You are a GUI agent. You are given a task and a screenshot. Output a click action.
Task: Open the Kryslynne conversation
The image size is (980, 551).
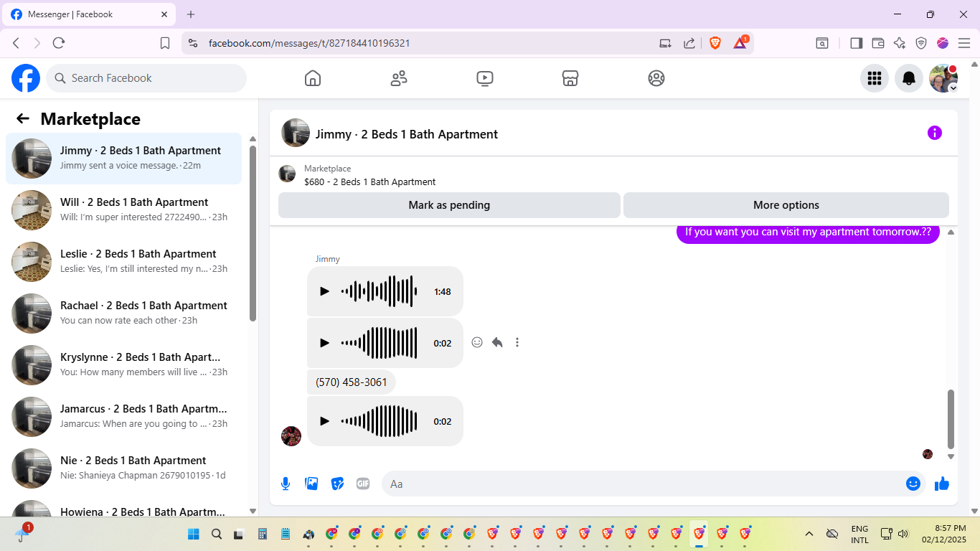[123, 364]
